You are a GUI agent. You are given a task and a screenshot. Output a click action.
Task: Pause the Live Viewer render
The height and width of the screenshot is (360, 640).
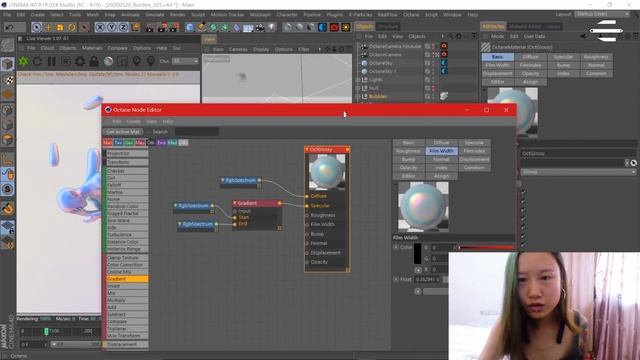click(51, 62)
